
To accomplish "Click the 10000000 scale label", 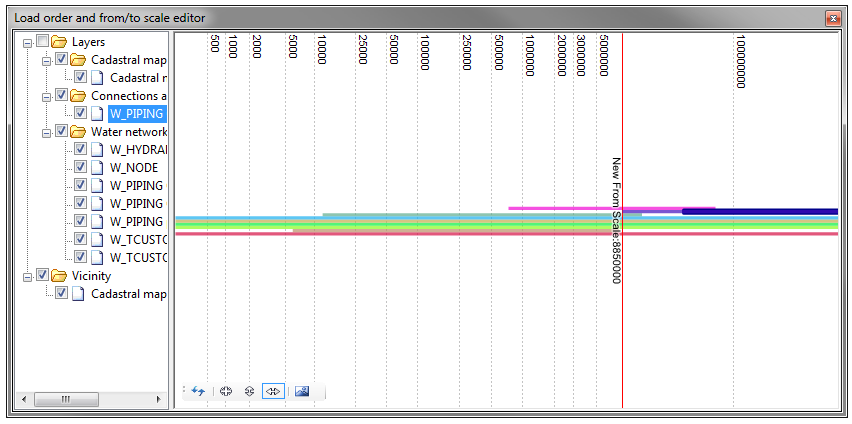I will click(741, 62).
